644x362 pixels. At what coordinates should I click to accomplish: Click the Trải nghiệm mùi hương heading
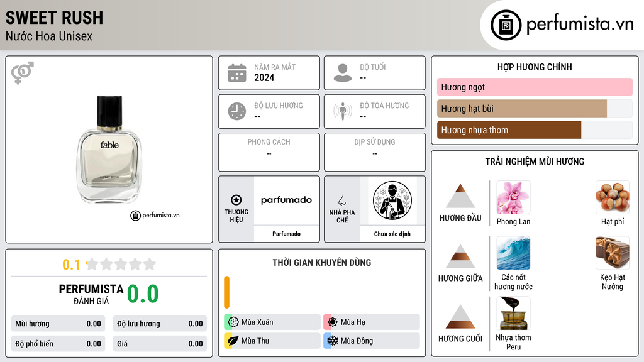[x=535, y=162]
